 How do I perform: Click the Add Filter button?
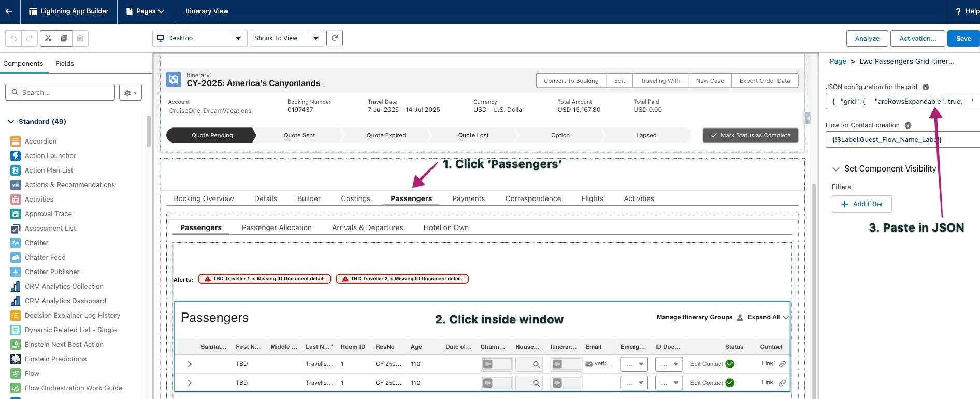(x=861, y=204)
